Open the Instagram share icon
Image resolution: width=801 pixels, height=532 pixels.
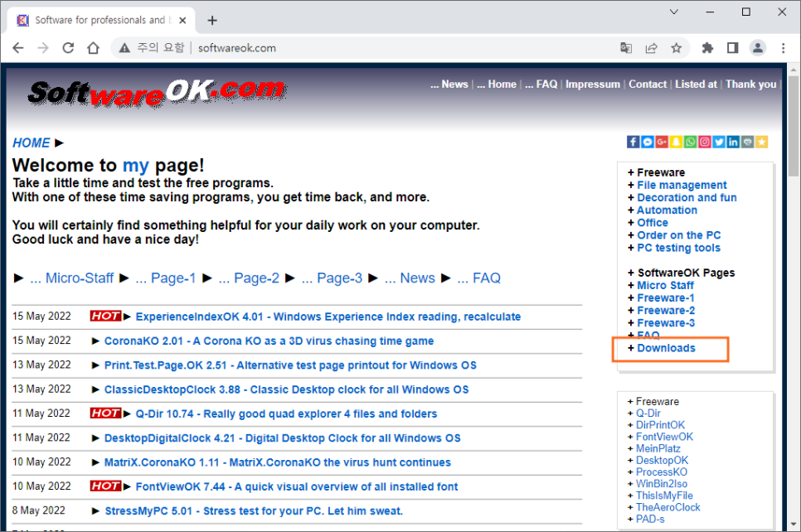click(x=705, y=142)
